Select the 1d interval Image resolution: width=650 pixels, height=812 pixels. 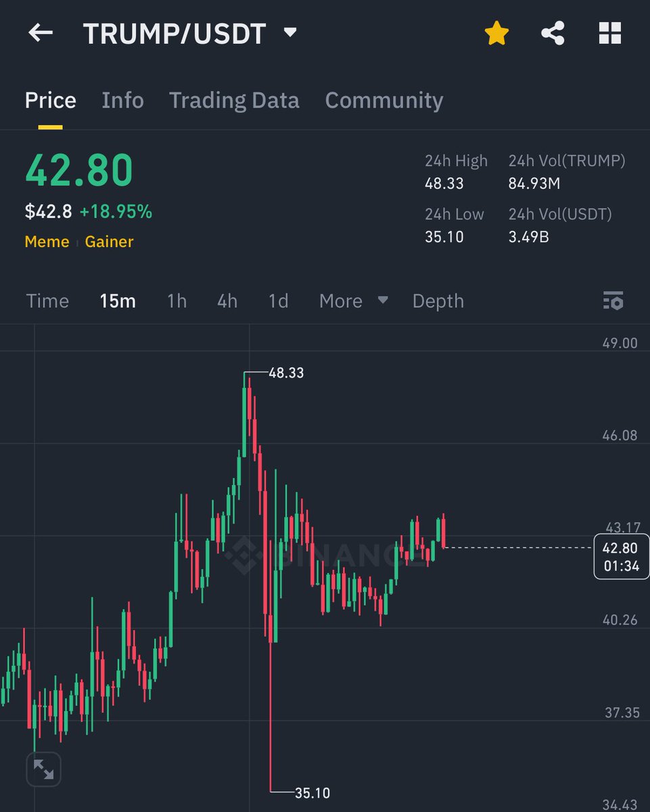tap(278, 301)
